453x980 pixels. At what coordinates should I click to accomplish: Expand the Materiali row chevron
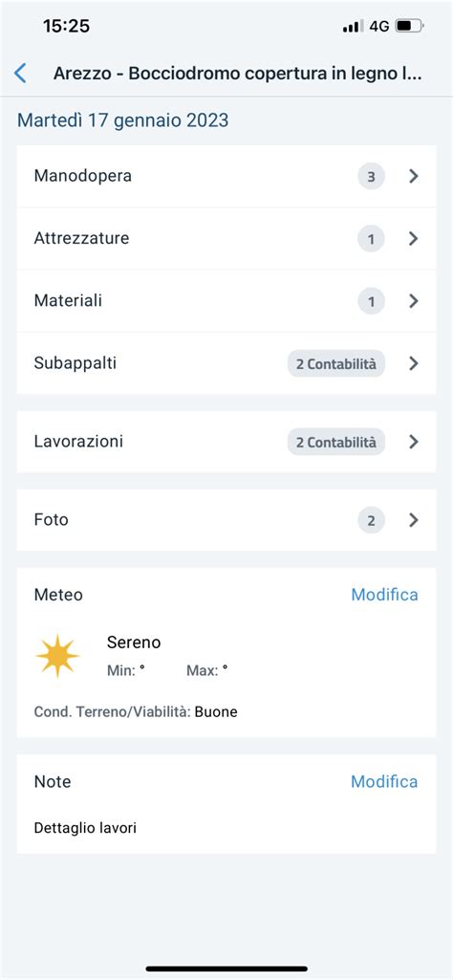[x=413, y=301]
